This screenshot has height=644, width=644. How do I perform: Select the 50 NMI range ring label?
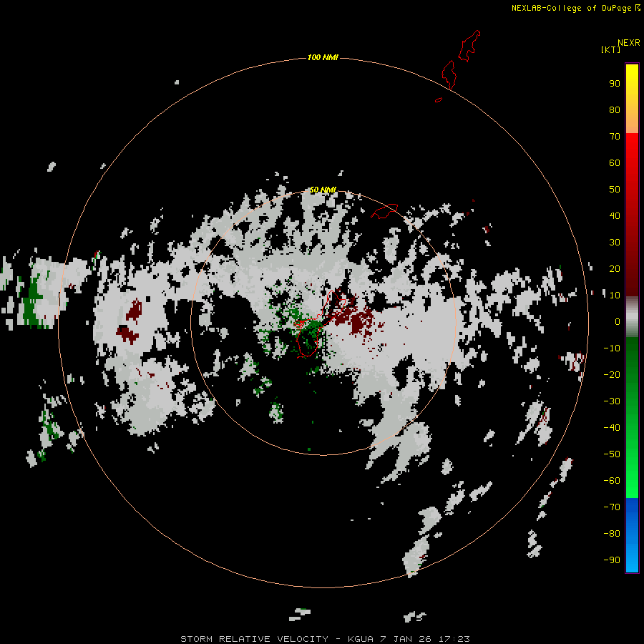[323, 190]
